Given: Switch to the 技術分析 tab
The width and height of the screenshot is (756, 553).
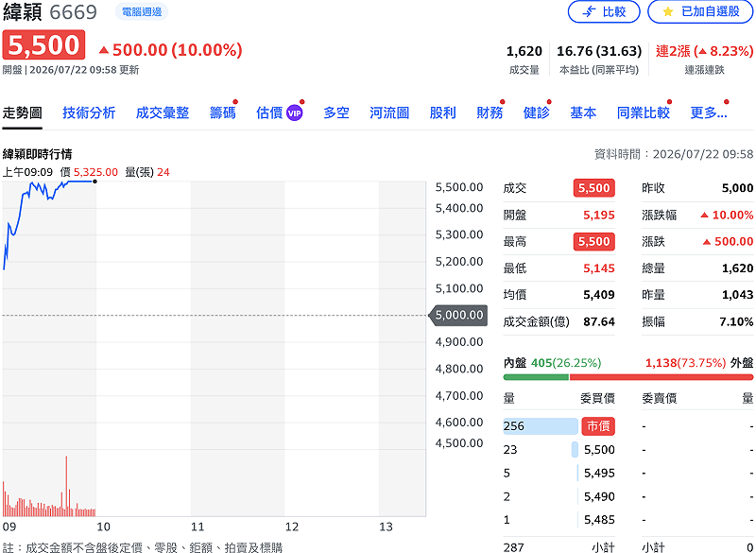Looking at the screenshot, I should pos(89,112).
